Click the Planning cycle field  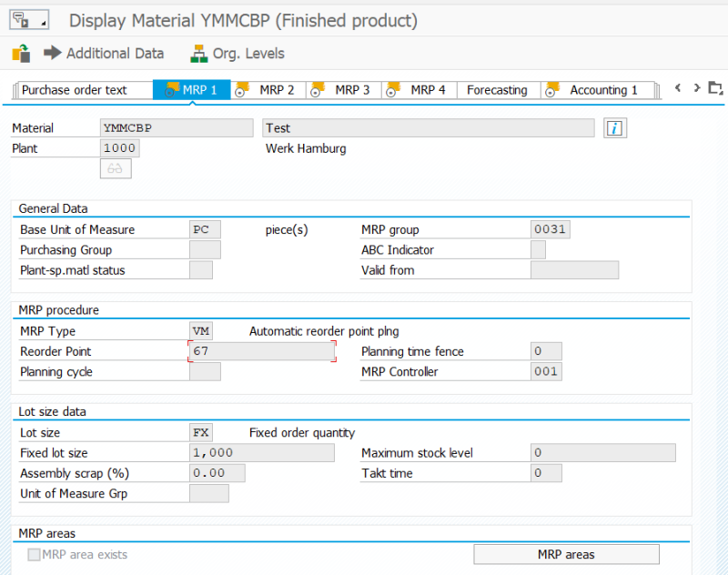[x=205, y=372]
